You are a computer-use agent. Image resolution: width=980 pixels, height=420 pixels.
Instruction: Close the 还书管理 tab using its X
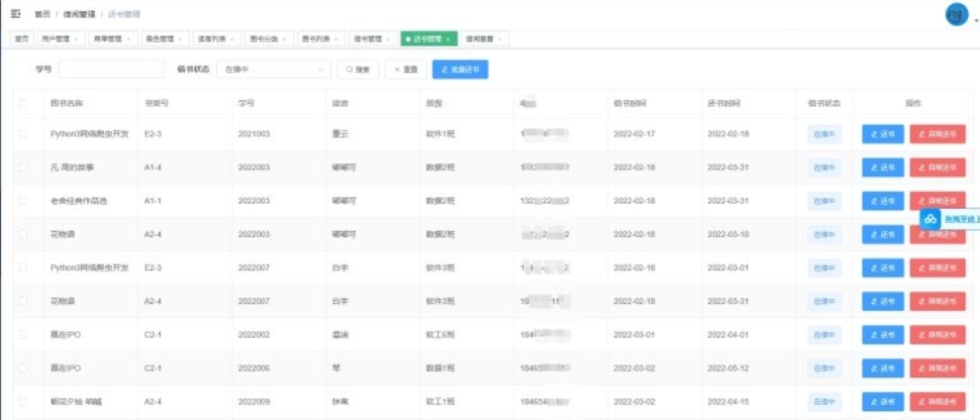coord(448,39)
